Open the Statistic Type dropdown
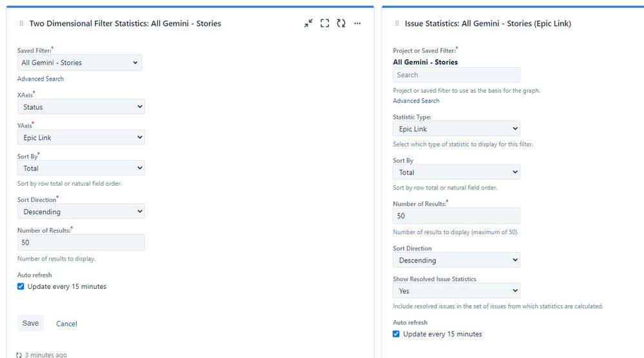The width and height of the screenshot is (644, 358). tap(456, 129)
